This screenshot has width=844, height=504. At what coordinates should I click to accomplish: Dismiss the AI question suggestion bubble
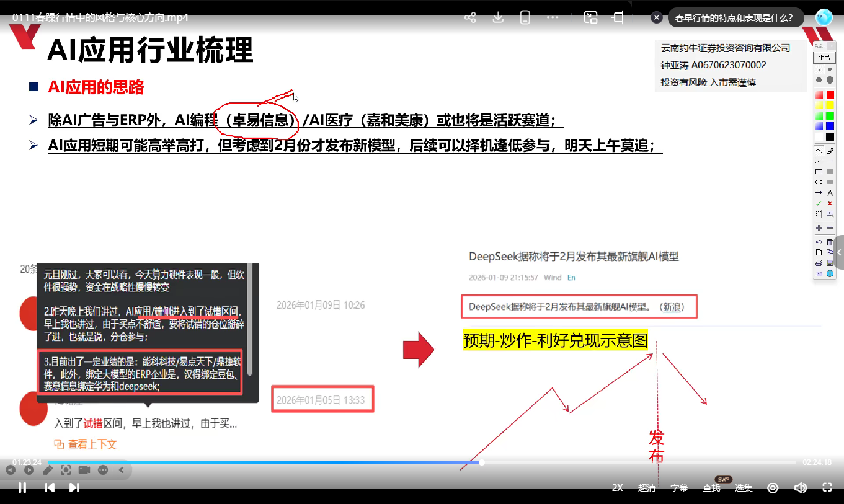pos(657,18)
